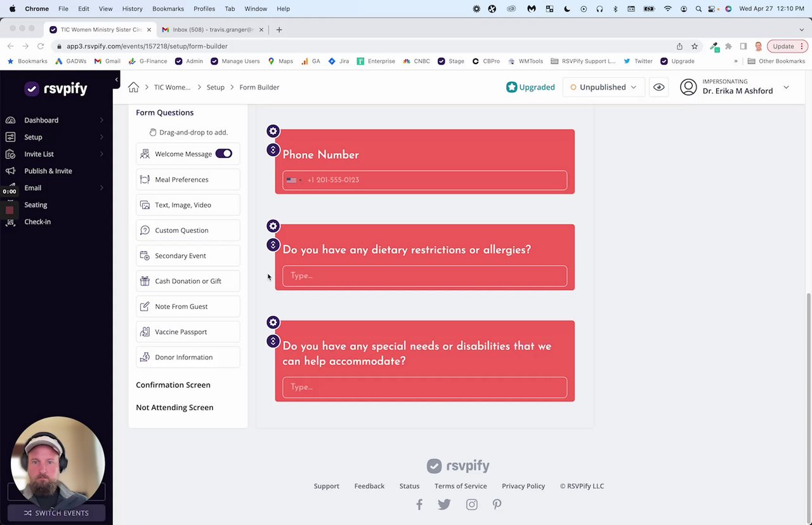This screenshot has height=525, width=812.
Task: Open the Facebook footer icon
Action: click(x=419, y=505)
